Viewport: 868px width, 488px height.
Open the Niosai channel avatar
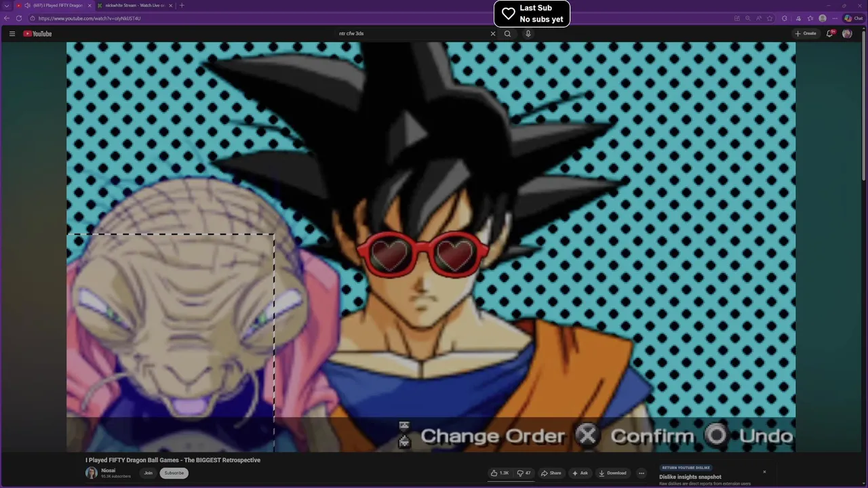pyautogui.click(x=91, y=473)
